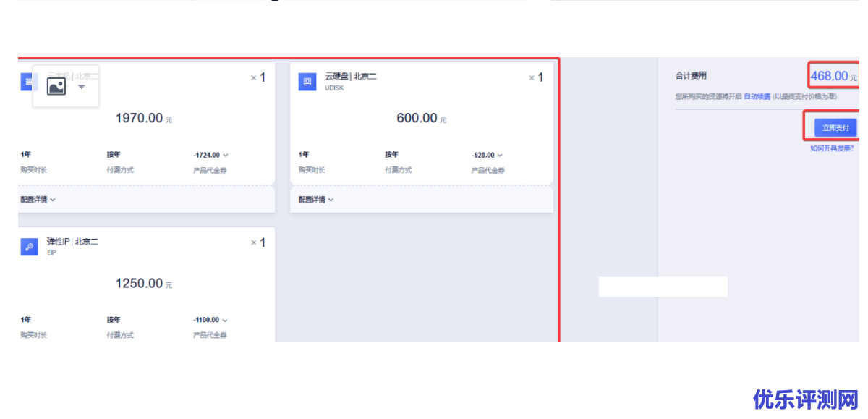Click the UDISK cloud disk product icon

[307, 82]
